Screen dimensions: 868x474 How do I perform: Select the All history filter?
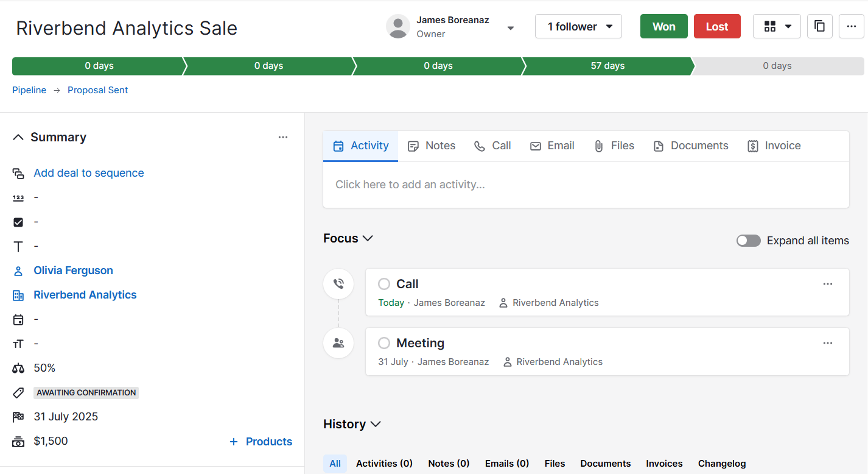click(x=335, y=464)
